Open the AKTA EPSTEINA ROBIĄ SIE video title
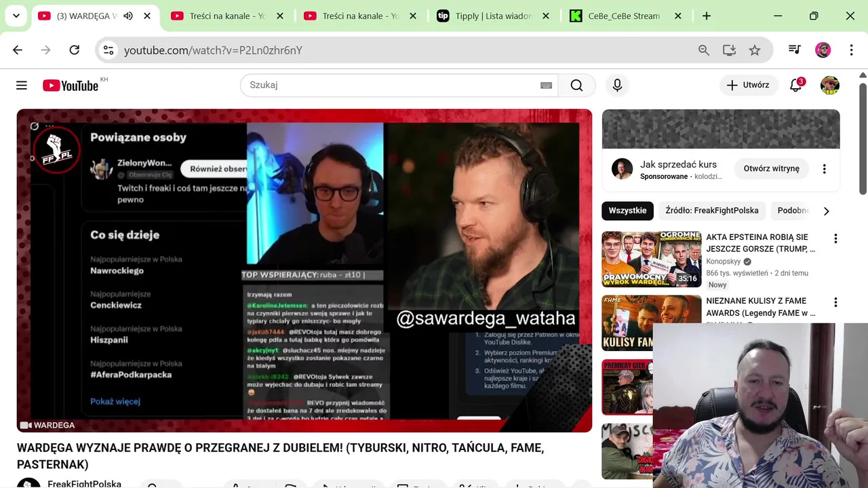This screenshot has width=868, height=488. point(761,243)
